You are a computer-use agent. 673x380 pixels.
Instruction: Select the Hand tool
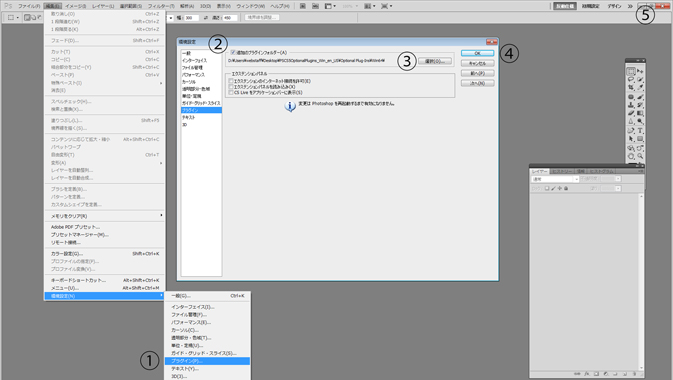click(631, 156)
